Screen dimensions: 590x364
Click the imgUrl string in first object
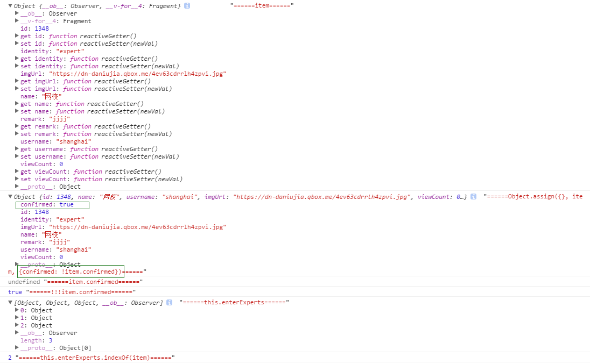point(137,74)
